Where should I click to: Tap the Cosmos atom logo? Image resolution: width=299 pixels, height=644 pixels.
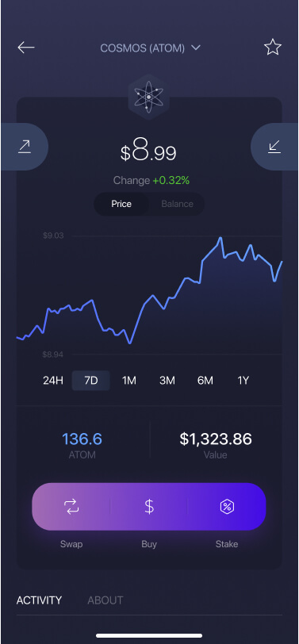(x=148, y=97)
